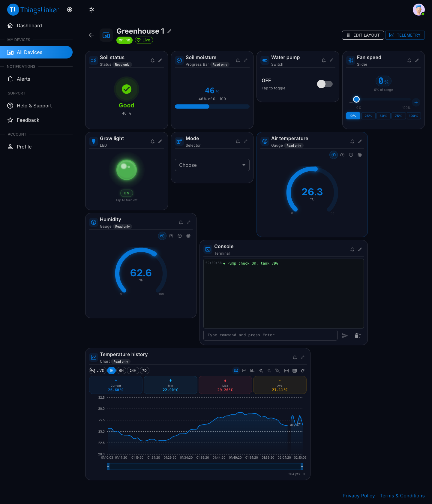The height and width of the screenshot is (504, 432).
Task: Edit the Fan speed widget
Action: 417,60
